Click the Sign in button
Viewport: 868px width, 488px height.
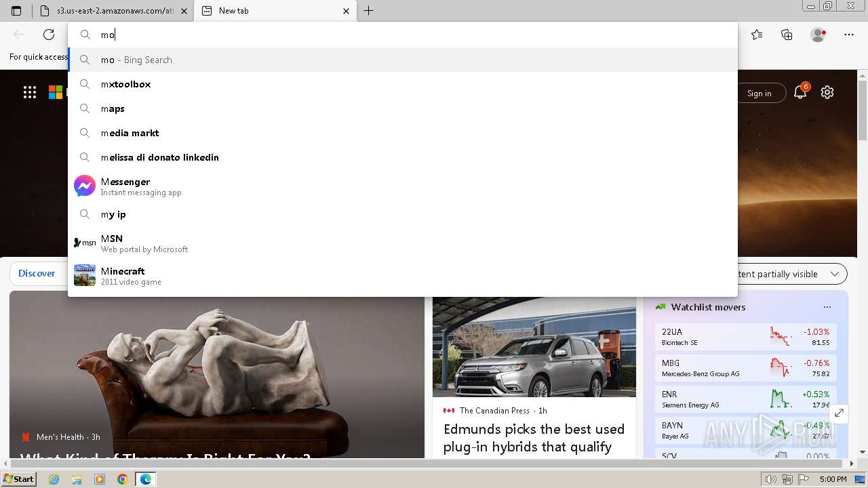[x=759, y=94]
